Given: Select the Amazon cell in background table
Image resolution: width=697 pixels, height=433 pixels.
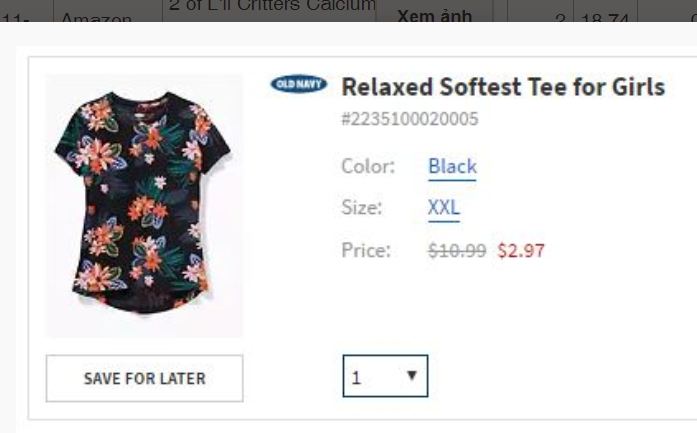Looking at the screenshot, I should click(x=108, y=11).
